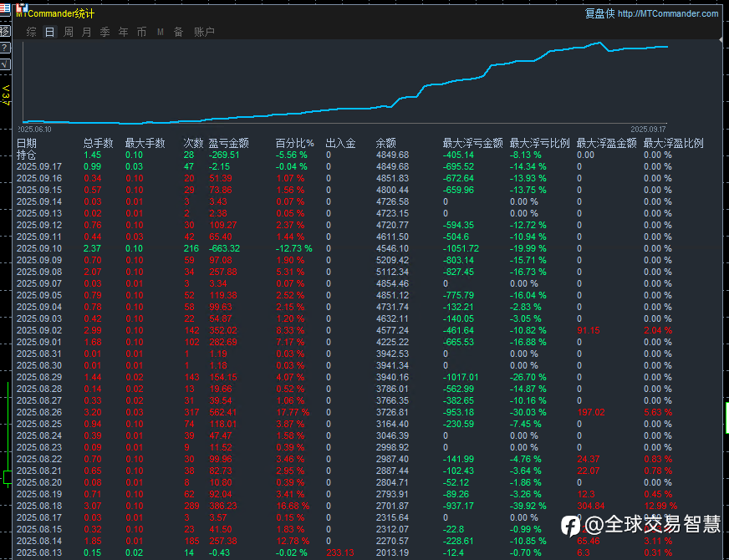Select the 周 weekly tab
Screen dimensions: 729x560
(x=68, y=32)
